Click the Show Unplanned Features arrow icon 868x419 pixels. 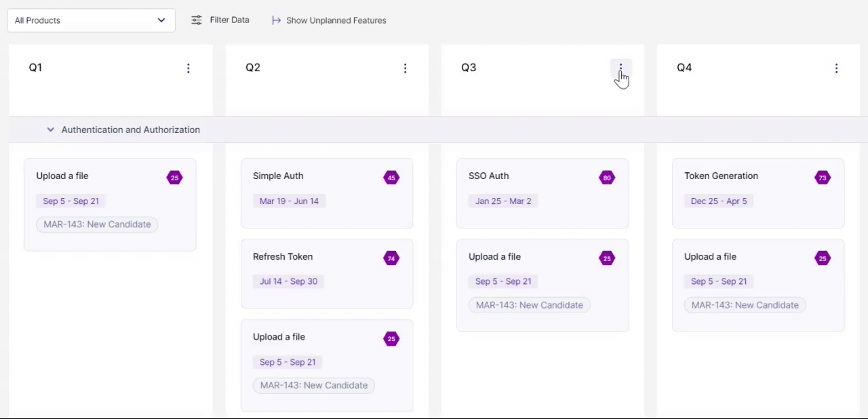pyautogui.click(x=276, y=20)
